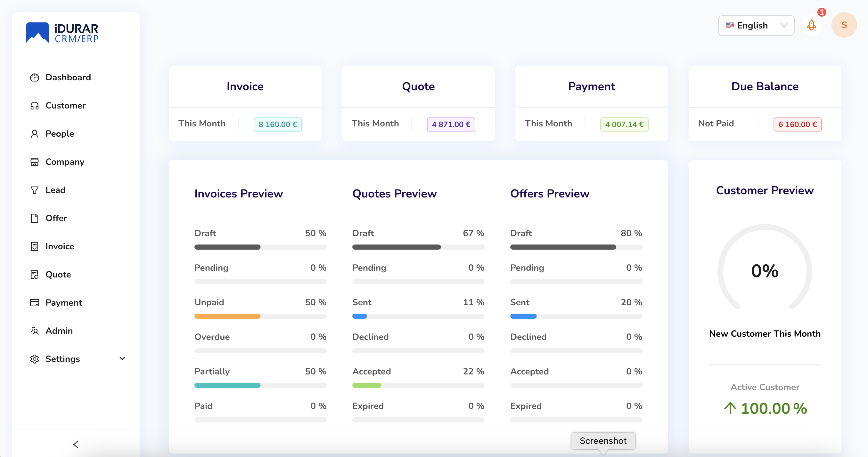Select the Quote menu item
The width and height of the screenshot is (868, 457).
57,275
